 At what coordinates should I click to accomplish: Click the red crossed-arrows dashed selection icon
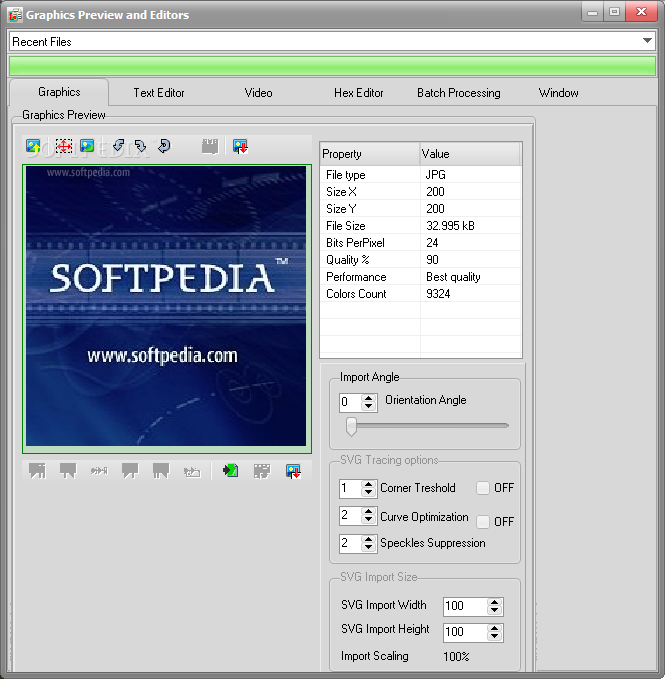tap(64, 147)
